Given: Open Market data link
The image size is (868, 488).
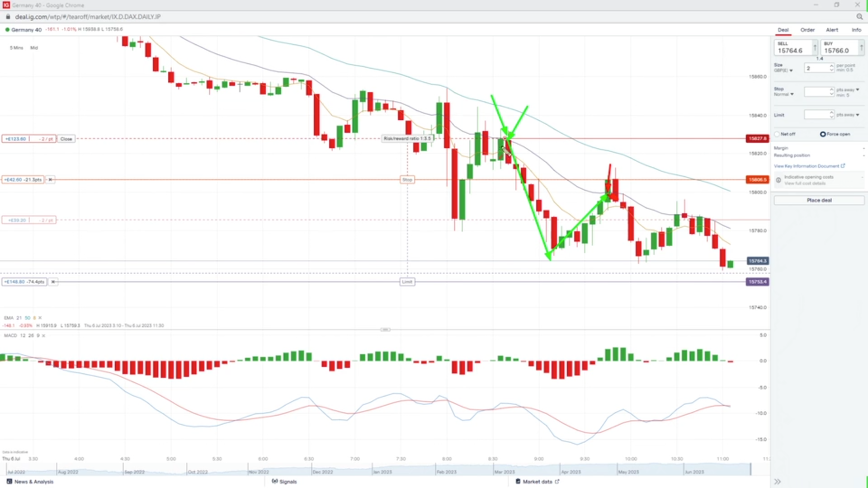Looking at the screenshot, I should coord(538,482).
